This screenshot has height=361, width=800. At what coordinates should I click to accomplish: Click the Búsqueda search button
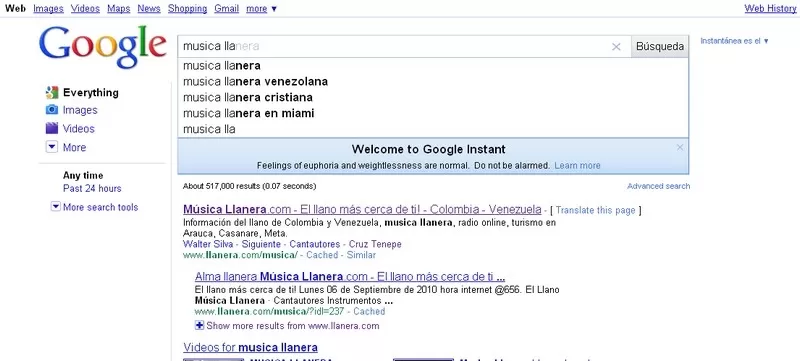pos(660,46)
